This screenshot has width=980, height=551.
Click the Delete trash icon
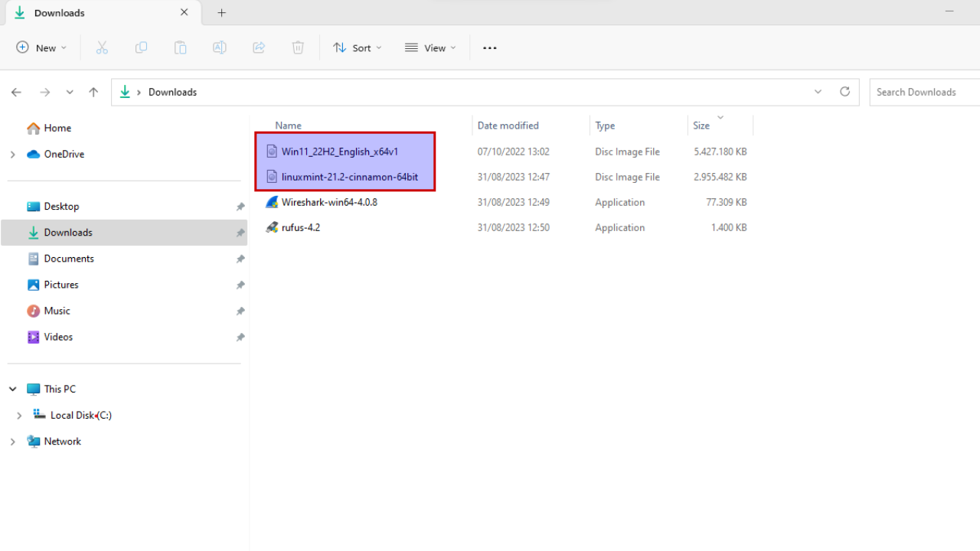pyautogui.click(x=298, y=47)
